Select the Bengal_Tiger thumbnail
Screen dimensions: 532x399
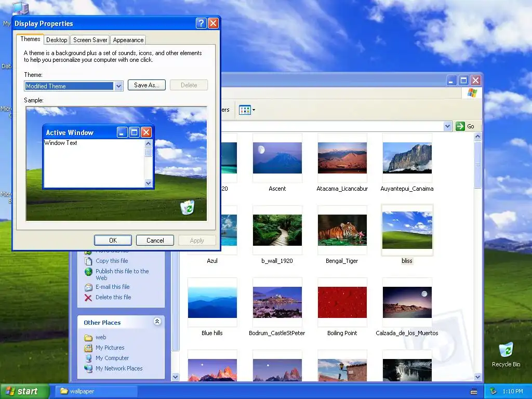342,230
